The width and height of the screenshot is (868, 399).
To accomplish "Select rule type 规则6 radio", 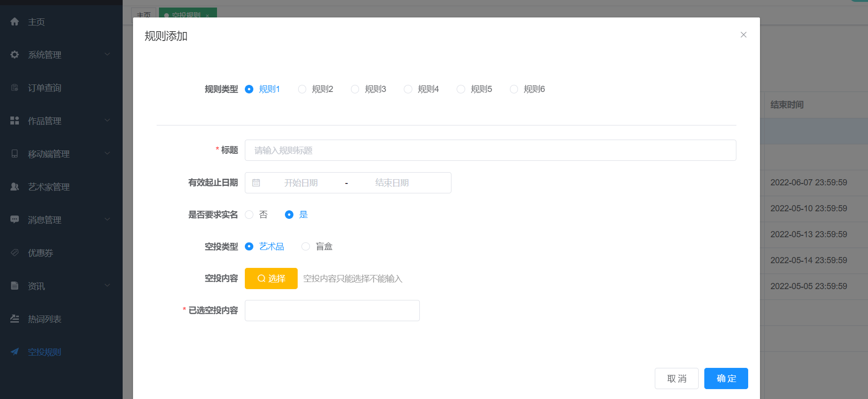I will 514,89.
